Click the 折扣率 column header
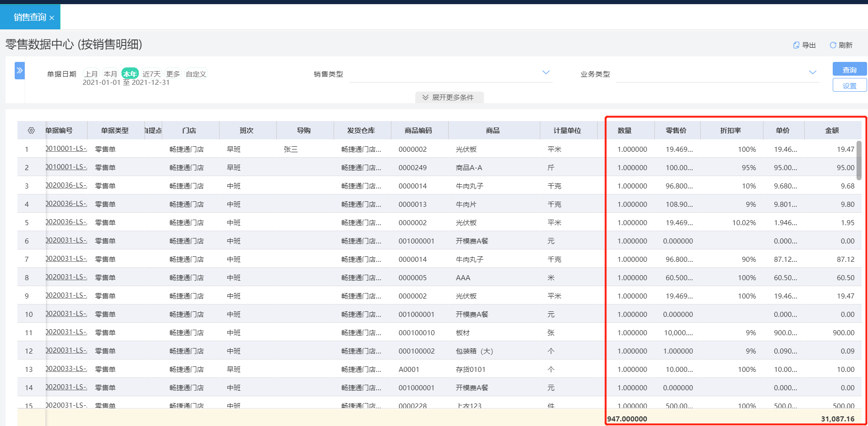 pyautogui.click(x=731, y=130)
